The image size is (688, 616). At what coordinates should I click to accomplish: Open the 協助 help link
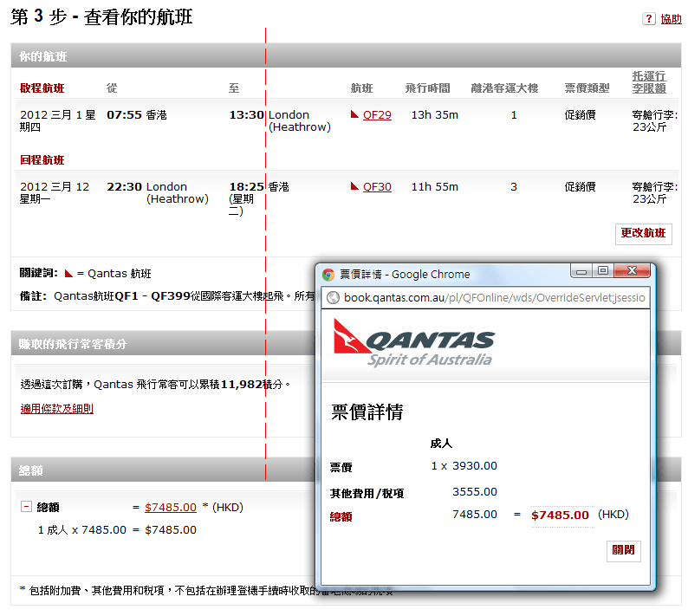point(671,19)
